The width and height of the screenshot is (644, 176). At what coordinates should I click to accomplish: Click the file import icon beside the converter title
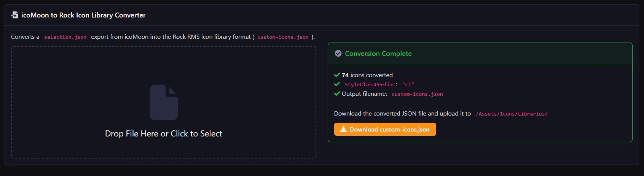coord(14,15)
